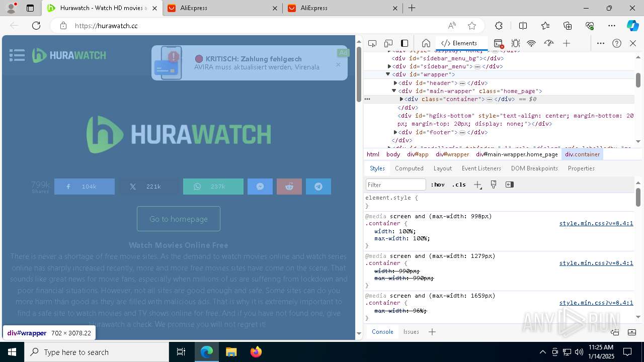Switch to the Computed tab
The height and width of the screenshot is (362, 644).
tap(409, 168)
